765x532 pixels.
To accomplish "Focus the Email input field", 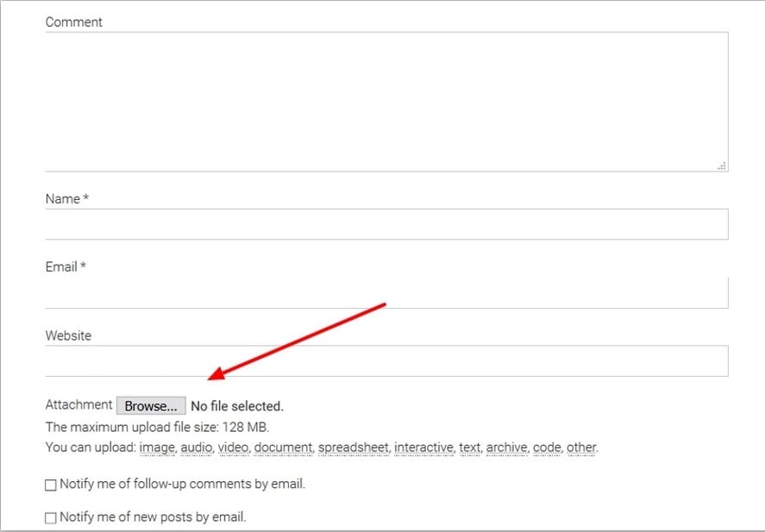I will [x=387, y=293].
